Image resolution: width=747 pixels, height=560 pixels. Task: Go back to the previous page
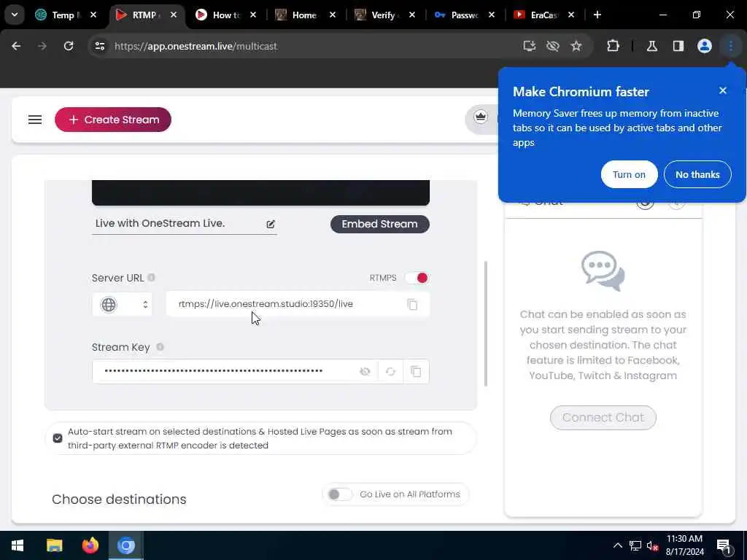coord(16,46)
